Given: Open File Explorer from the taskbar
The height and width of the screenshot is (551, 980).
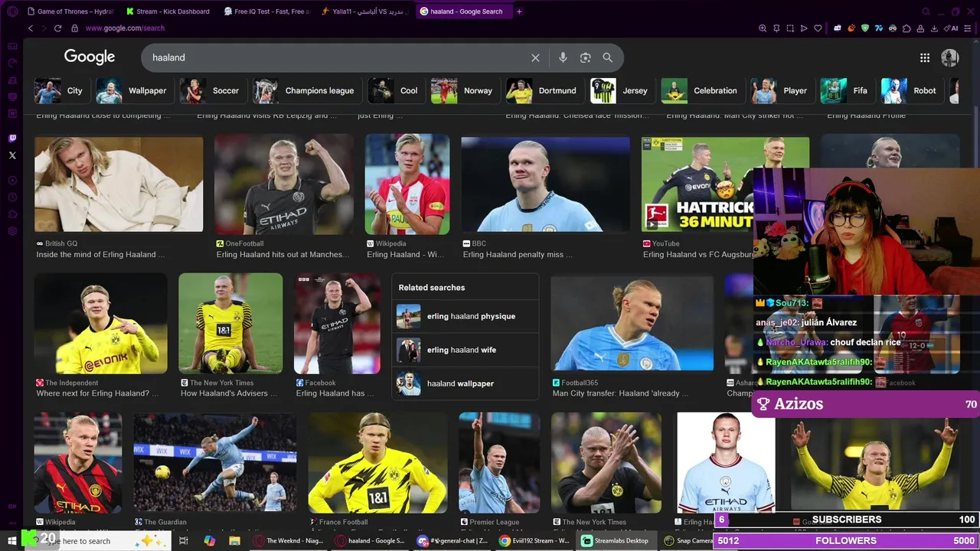Looking at the screenshot, I should coord(234,541).
